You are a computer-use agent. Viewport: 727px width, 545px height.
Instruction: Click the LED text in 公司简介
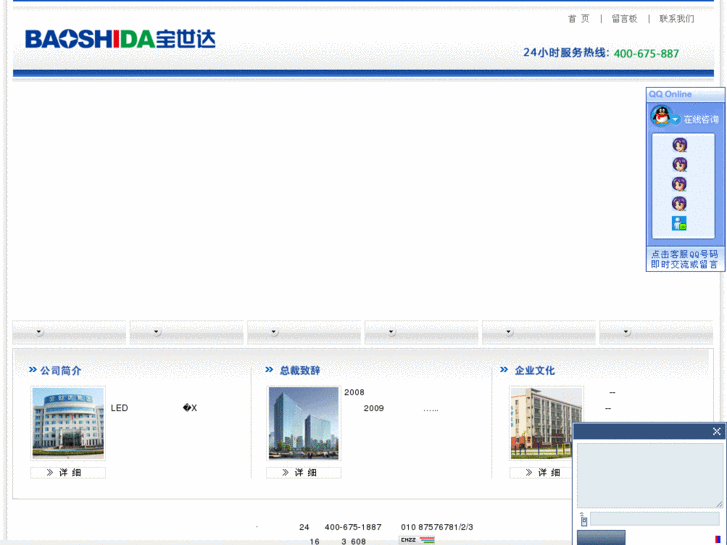click(119, 408)
